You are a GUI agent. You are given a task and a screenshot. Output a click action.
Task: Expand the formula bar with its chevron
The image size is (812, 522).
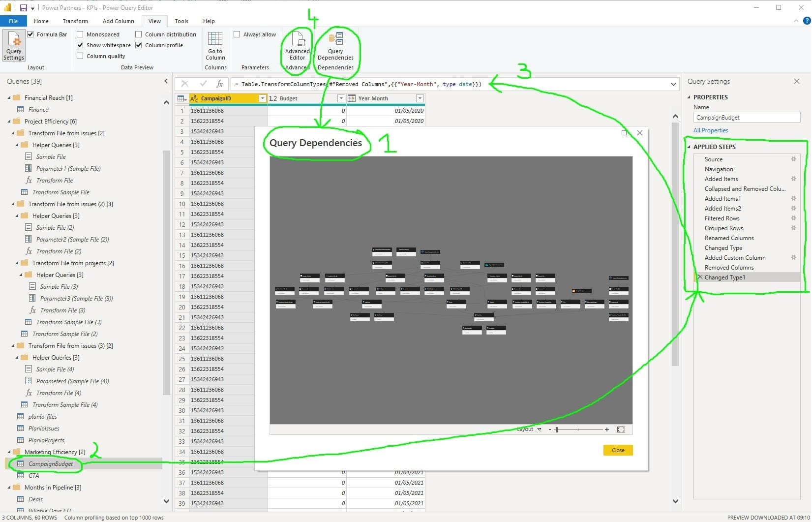(x=673, y=84)
